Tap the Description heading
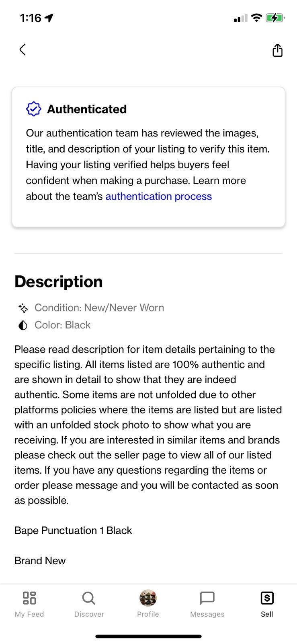Screen dimensions: 297x644 [59, 281]
